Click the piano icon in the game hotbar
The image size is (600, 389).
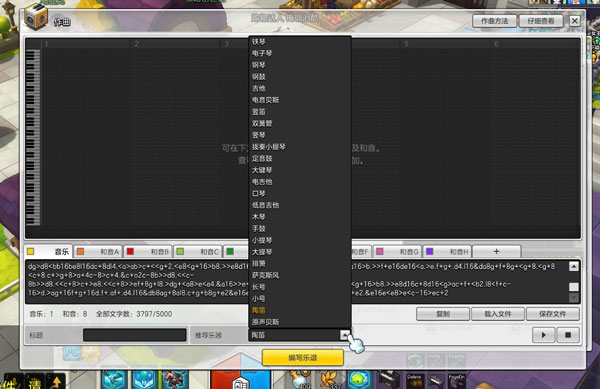pyautogui.click(x=389, y=379)
